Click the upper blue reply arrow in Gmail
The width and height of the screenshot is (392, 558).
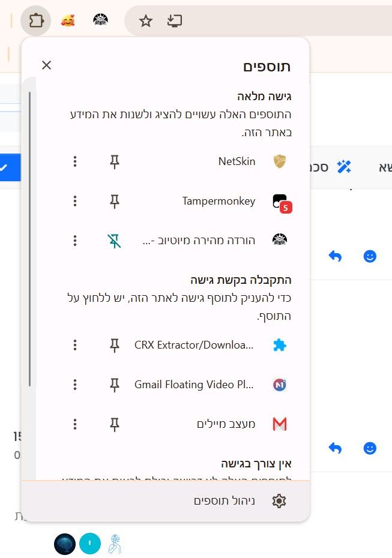point(335,256)
